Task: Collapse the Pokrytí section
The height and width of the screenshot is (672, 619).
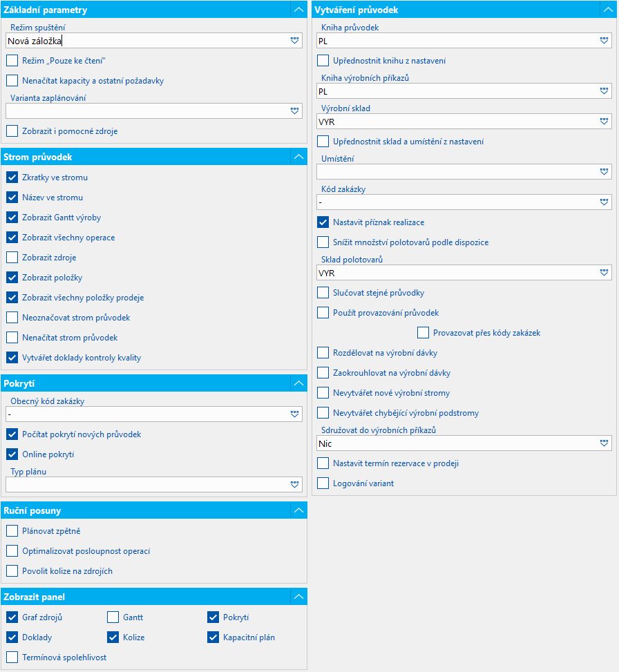Action: pyautogui.click(x=298, y=383)
